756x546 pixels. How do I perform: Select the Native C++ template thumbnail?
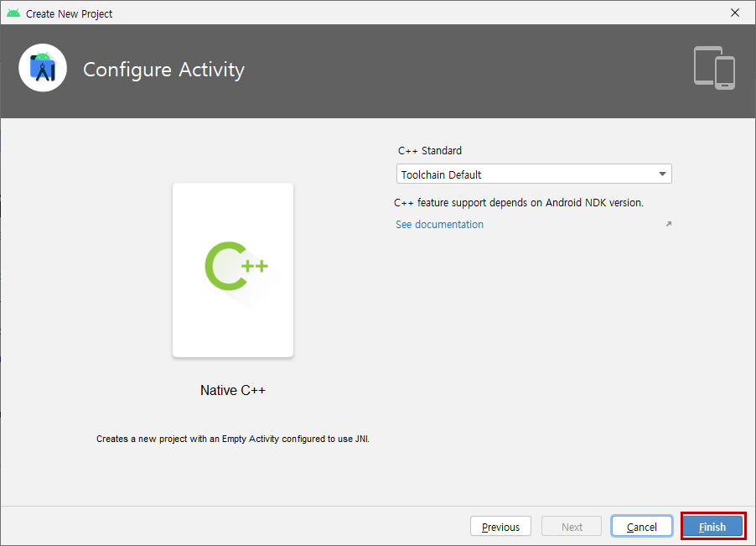[x=233, y=270]
